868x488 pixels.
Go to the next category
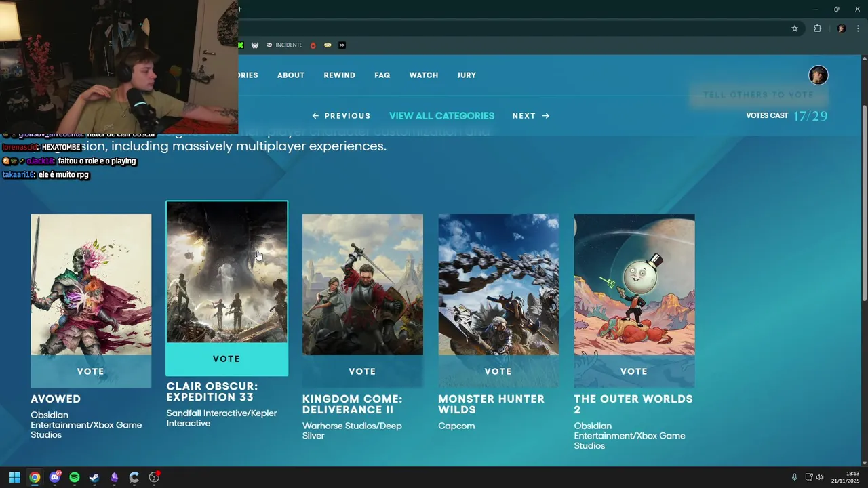coord(531,116)
